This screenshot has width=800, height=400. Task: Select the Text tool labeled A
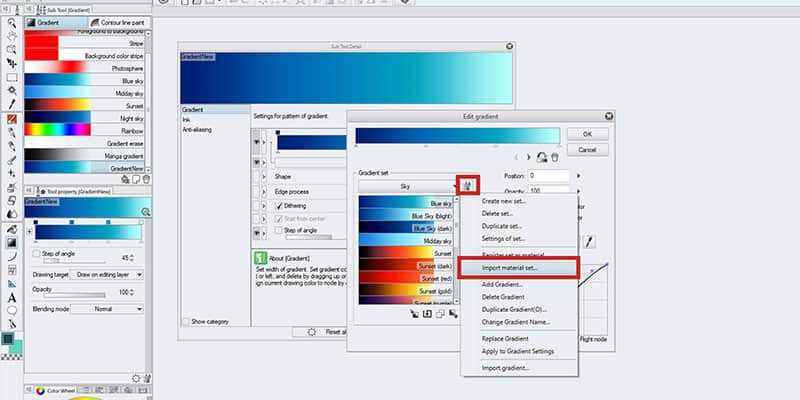point(12,297)
